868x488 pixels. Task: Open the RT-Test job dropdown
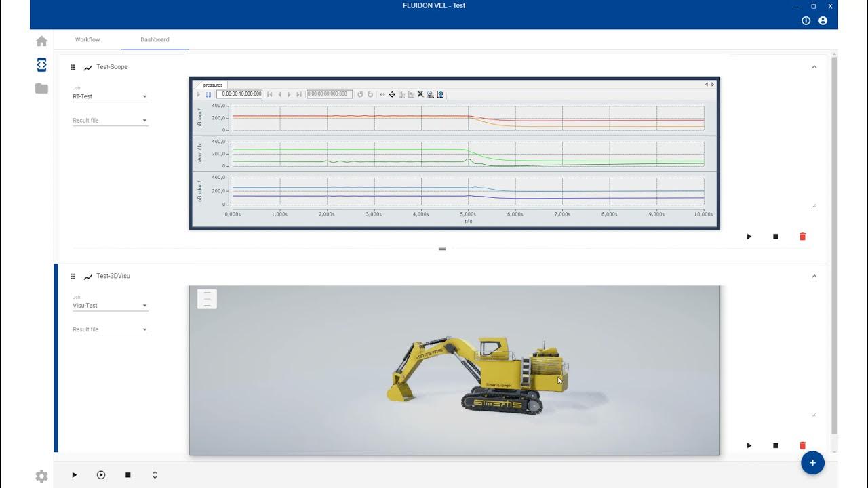(110, 96)
